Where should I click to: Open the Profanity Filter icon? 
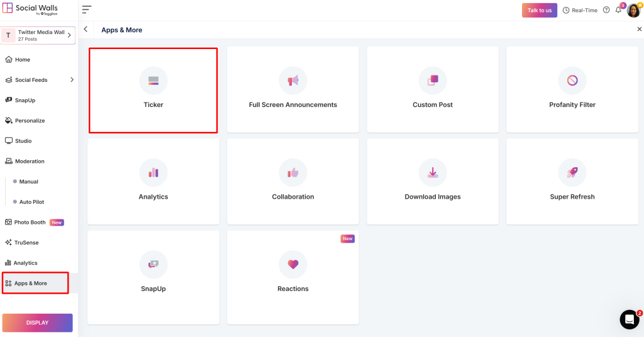coord(572,80)
